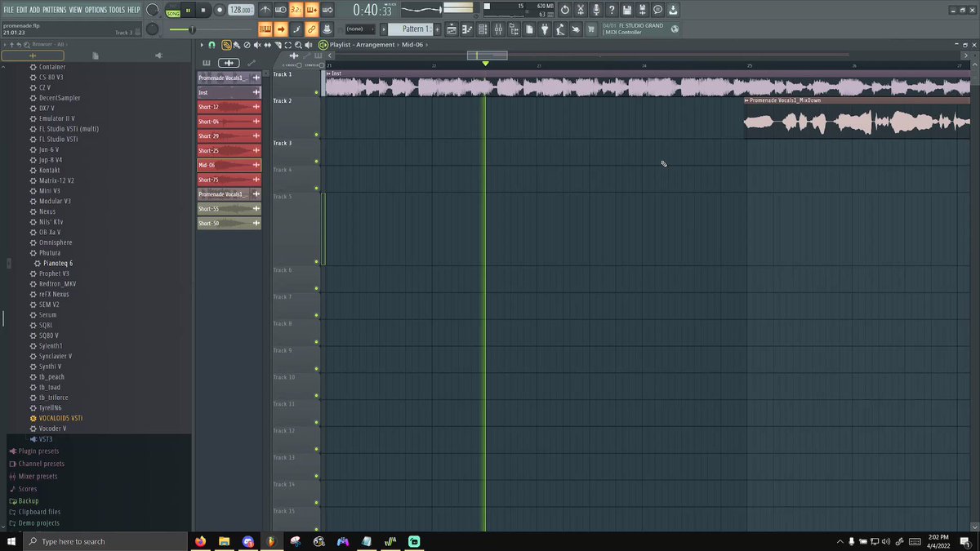Click the plus button next to Pattern 1

point(437,29)
